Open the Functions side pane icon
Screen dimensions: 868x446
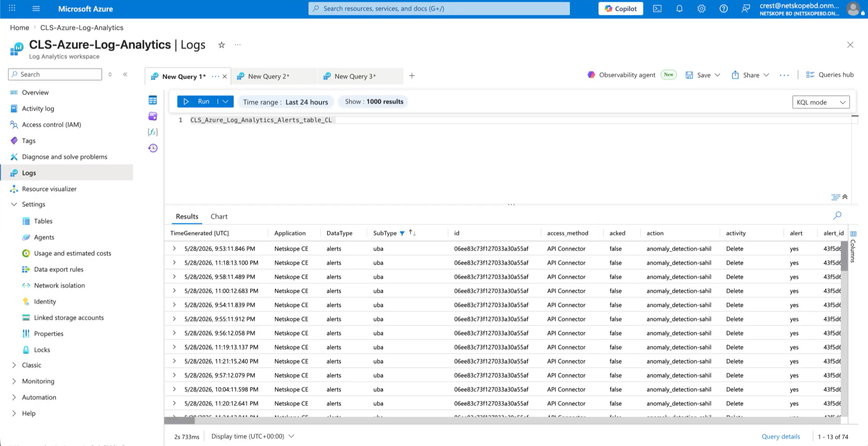point(153,132)
